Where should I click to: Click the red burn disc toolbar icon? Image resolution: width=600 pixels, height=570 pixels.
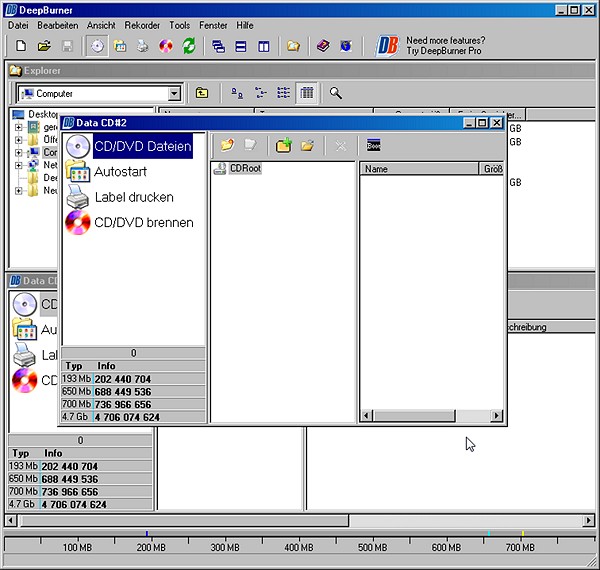(166, 46)
